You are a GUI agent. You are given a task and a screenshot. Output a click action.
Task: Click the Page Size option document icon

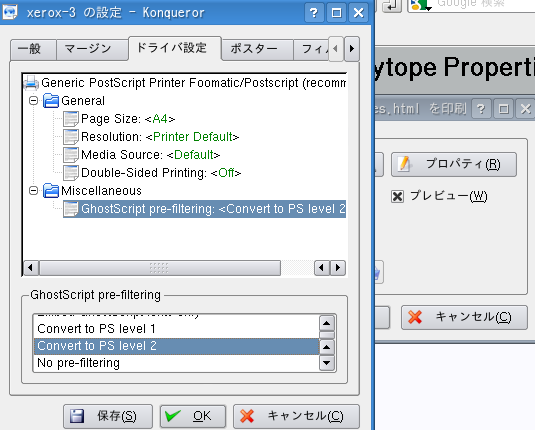coord(71,119)
